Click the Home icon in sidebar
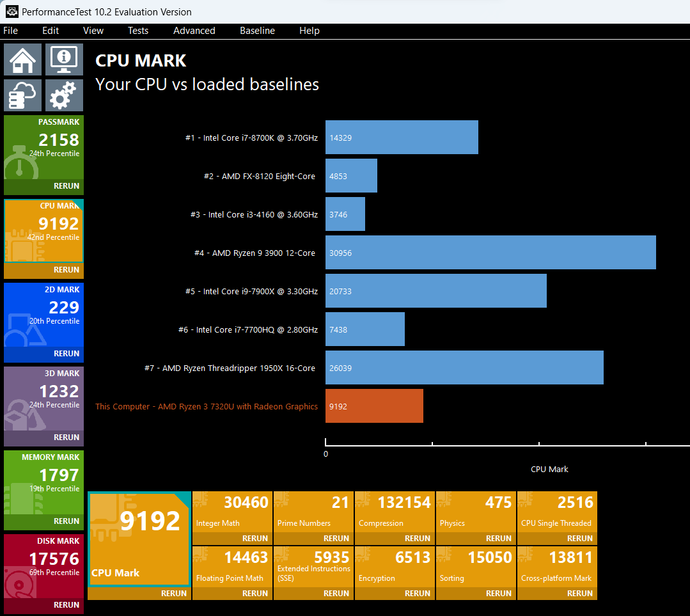690x616 pixels. [22, 59]
